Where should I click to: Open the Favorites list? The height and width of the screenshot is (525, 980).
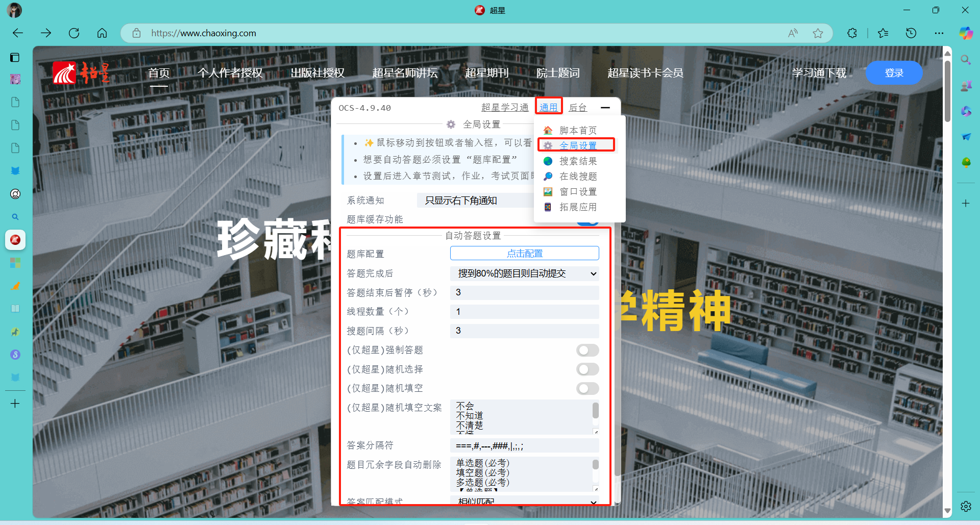(x=883, y=33)
